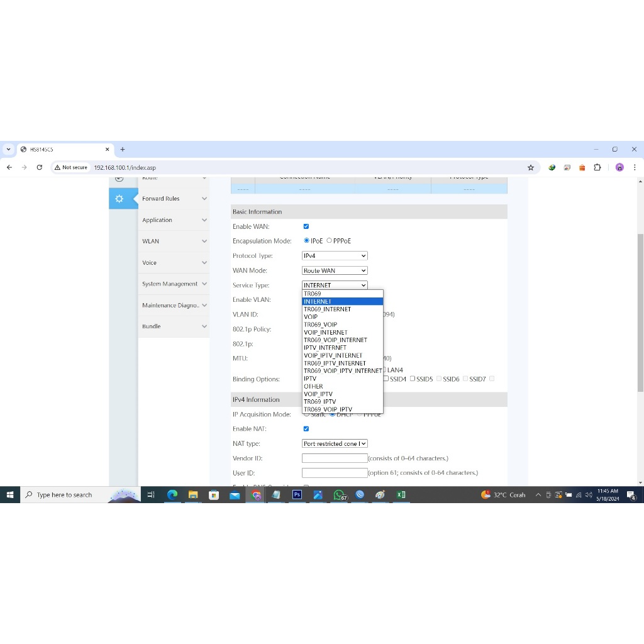This screenshot has height=644, width=644.
Task: Bookmark this page with the star icon
Action: (x=531, y=167)
